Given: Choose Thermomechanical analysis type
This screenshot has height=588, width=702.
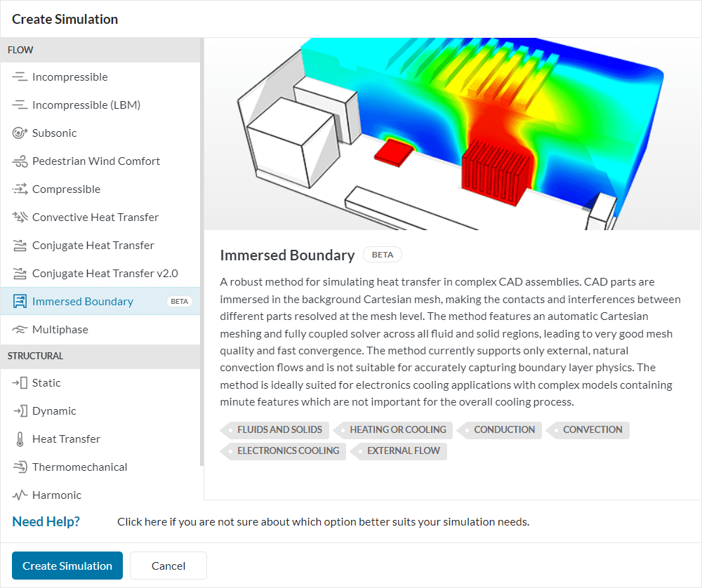Looking at the screenshot, I should pyautogui.click(x=79, y=467).
